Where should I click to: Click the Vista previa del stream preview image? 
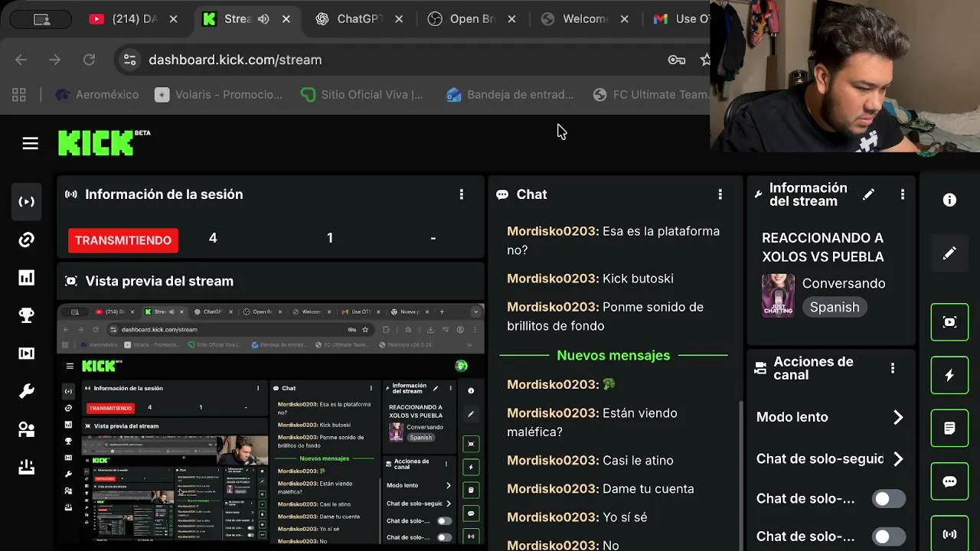(x=271, y=425)
